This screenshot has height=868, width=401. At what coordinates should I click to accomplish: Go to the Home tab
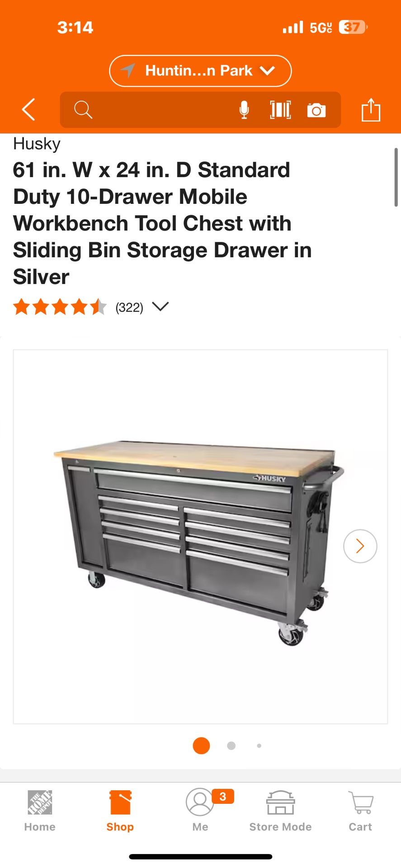point(40,811)
